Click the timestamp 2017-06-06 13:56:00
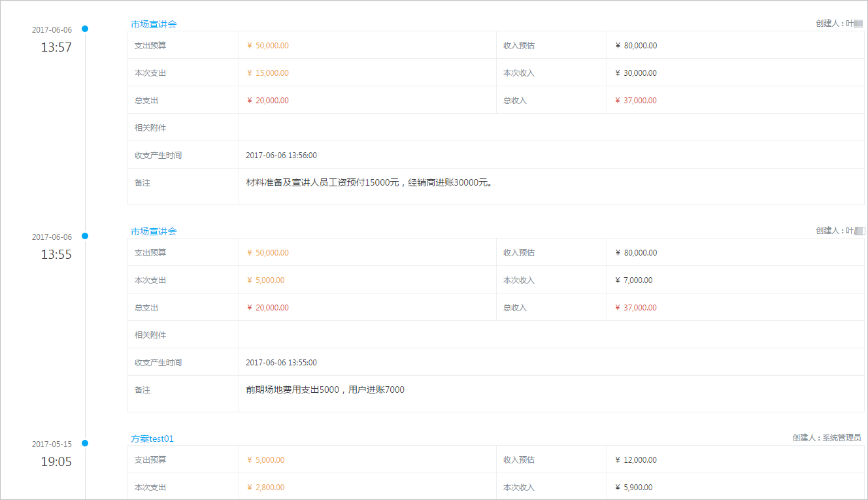 [281, 156]
